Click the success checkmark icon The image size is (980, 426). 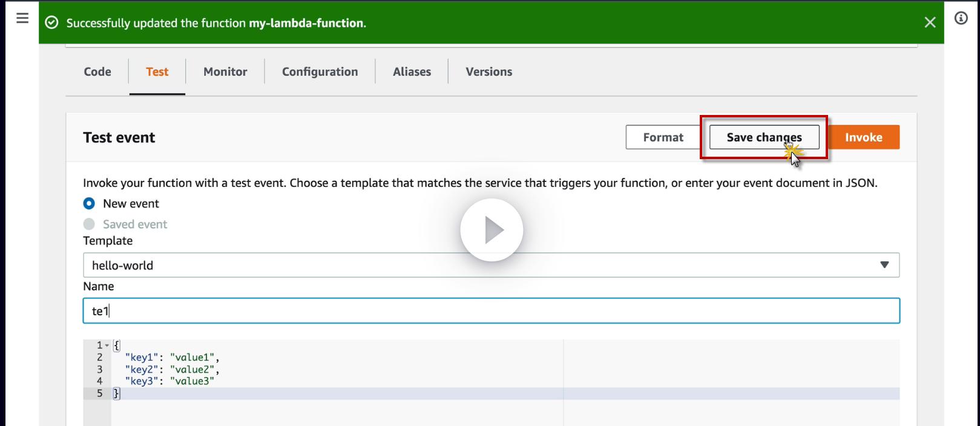click(x=52, y=23)
